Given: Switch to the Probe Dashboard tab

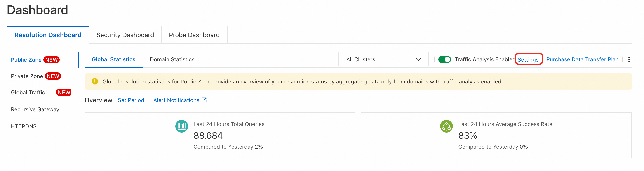Looking at the screenshot, I should (194, 35).
